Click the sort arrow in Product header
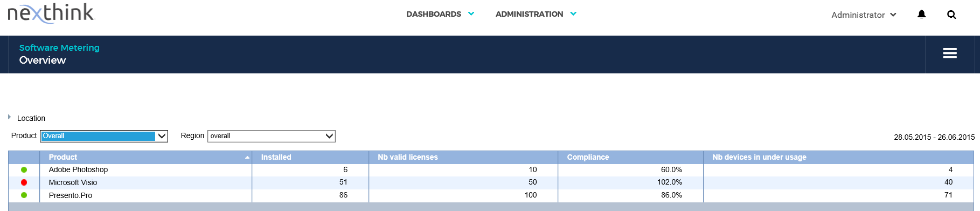The image size is (980, 211). [247, 158]
